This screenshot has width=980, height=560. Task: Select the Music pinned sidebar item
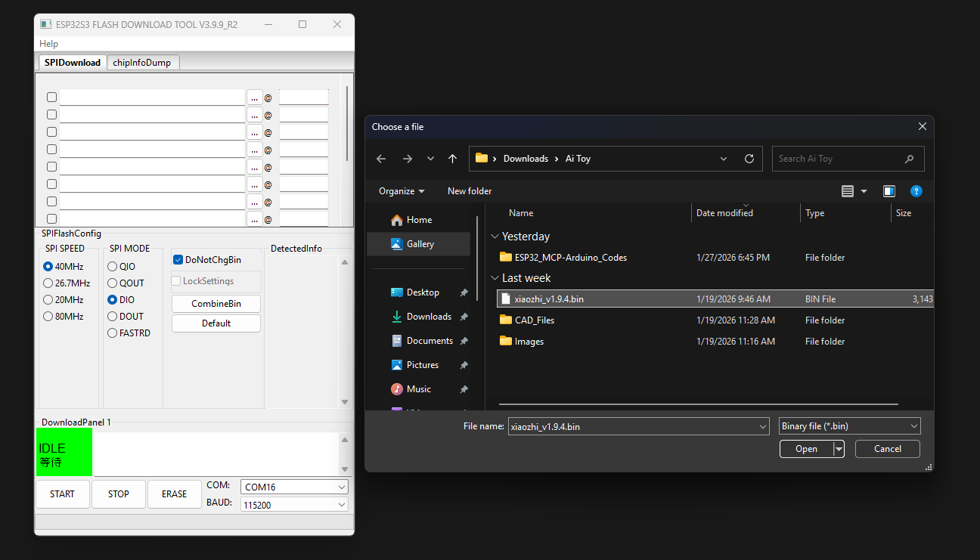pyautogui.click(x=418, y=388)
